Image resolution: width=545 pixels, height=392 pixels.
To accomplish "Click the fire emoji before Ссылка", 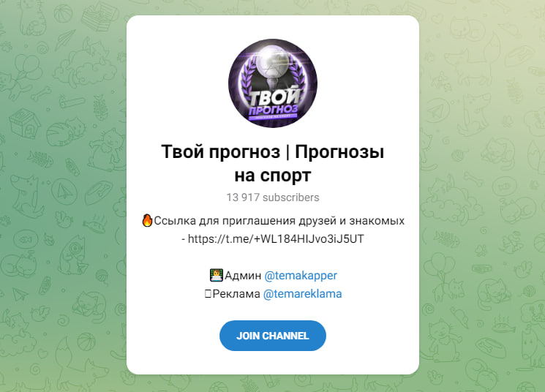I will [x=147, y=220].
